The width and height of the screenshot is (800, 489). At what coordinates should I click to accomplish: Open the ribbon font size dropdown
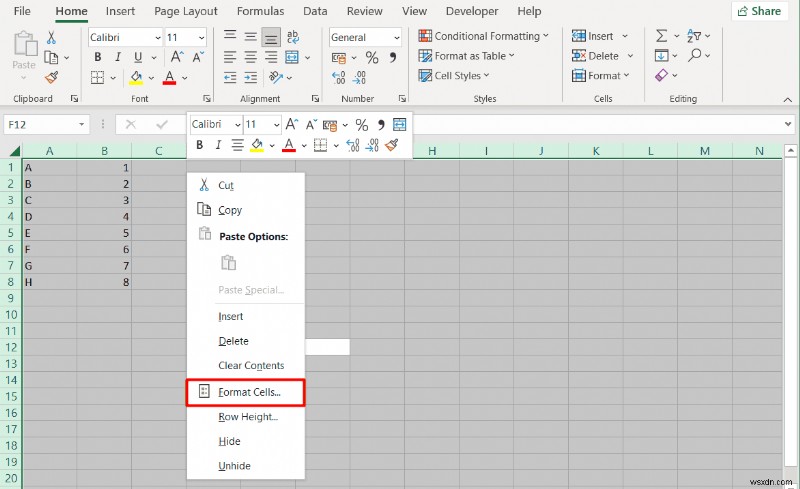(x=202, y=38)
